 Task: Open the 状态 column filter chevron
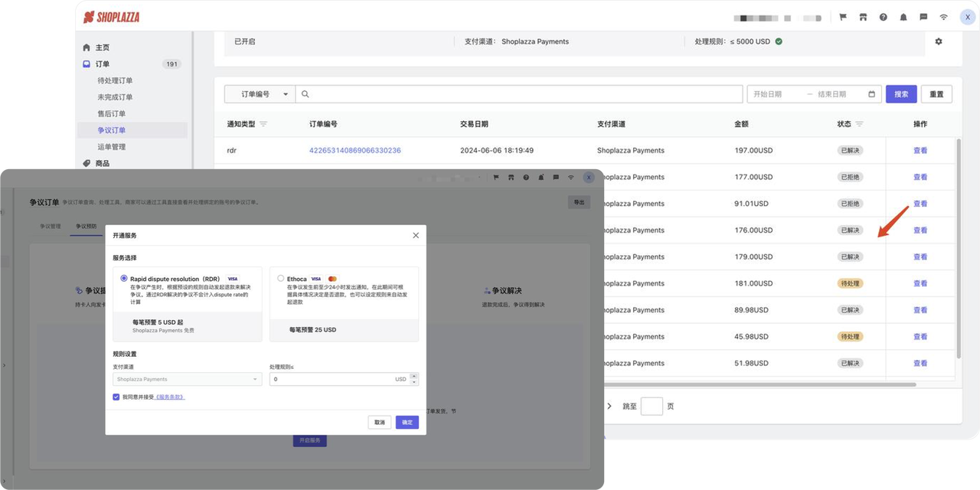tap(861, 124)
